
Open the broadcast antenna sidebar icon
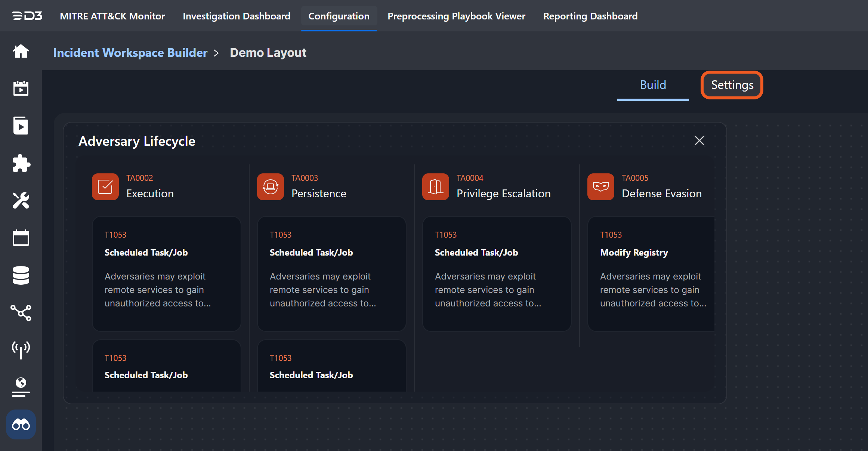pyautogui.click(x=21, y=350)
